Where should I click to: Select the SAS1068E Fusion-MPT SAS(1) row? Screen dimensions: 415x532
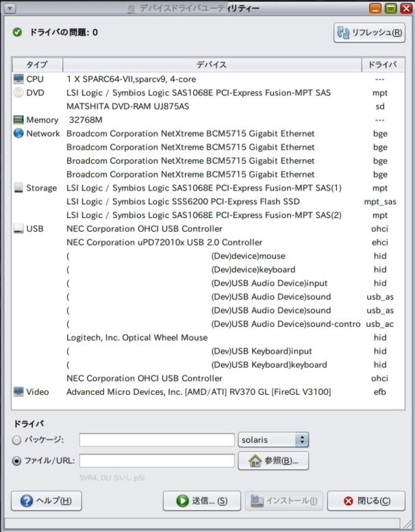(208, 188)
